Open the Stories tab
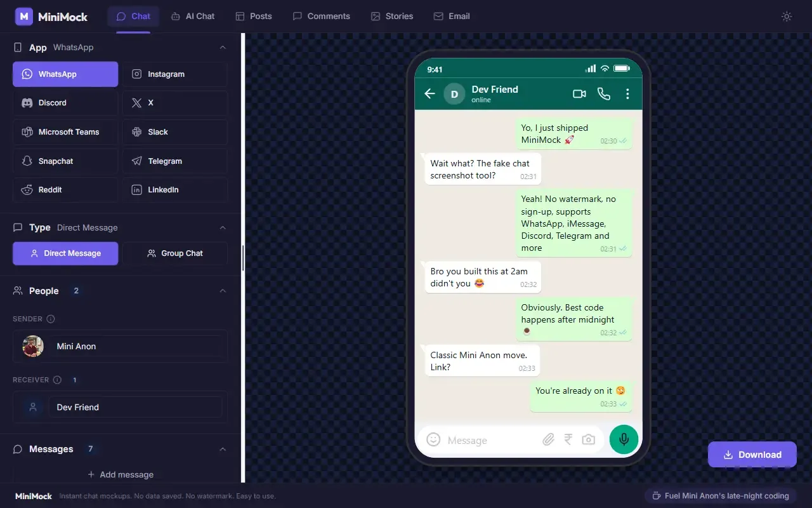Viewport: 812px width, 508px height. coord(392,17)
